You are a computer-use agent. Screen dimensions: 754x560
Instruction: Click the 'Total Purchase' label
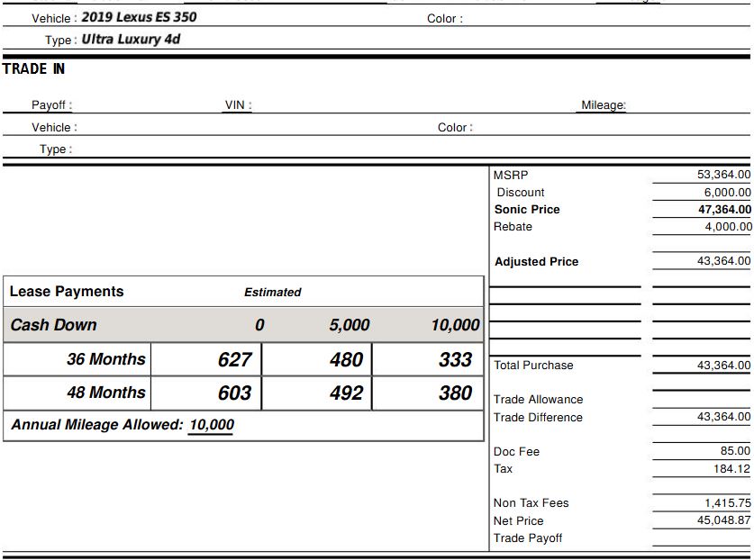(533, 366)
